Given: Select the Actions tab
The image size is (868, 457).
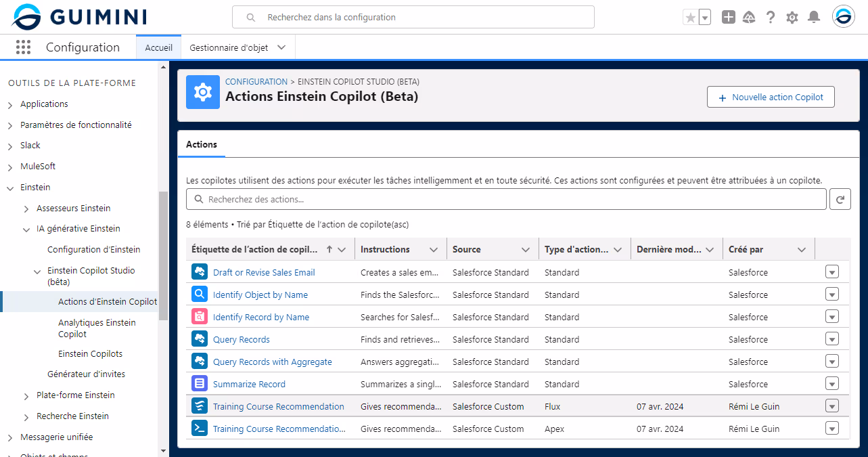Looking at the screenshot, I should pyautogui.click(x=202, y=144).
